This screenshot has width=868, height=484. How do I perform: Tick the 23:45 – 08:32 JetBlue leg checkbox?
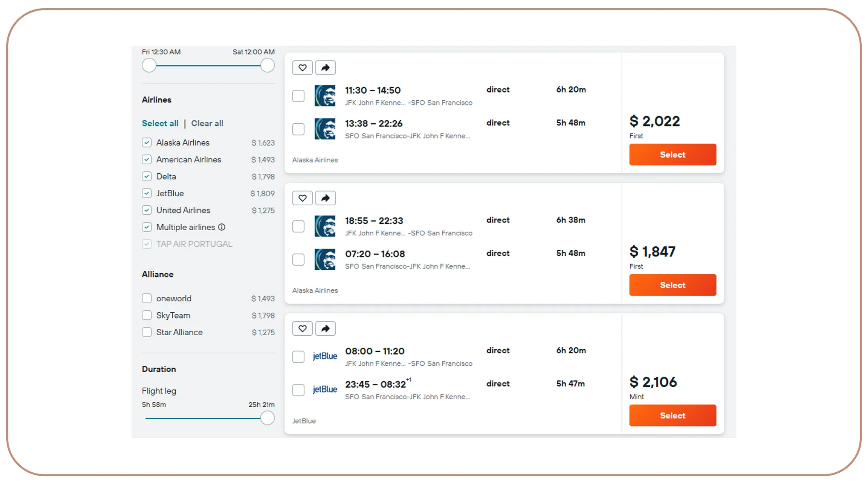(298, 390)
